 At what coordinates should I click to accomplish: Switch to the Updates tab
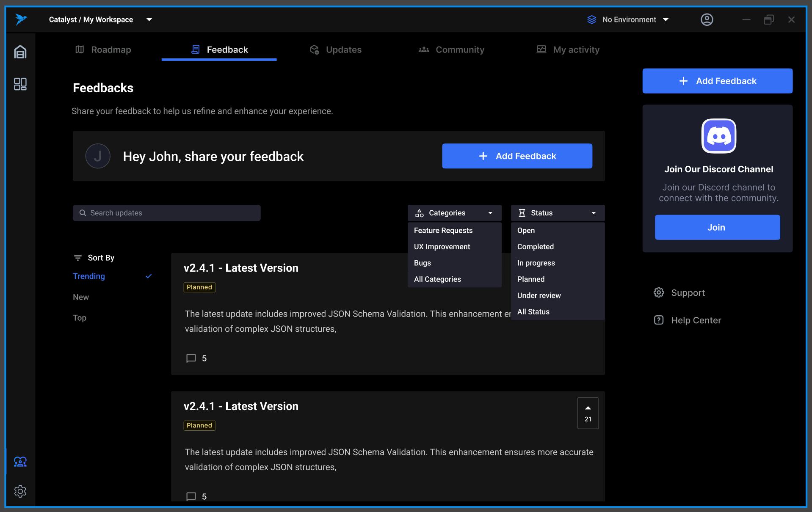[x=335, y=50]
